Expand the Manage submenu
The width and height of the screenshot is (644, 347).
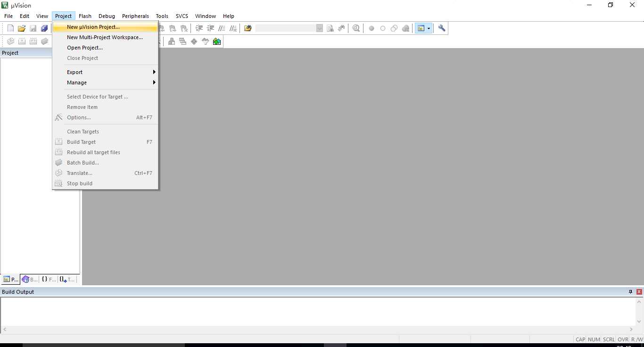click(x=106, y=83)
